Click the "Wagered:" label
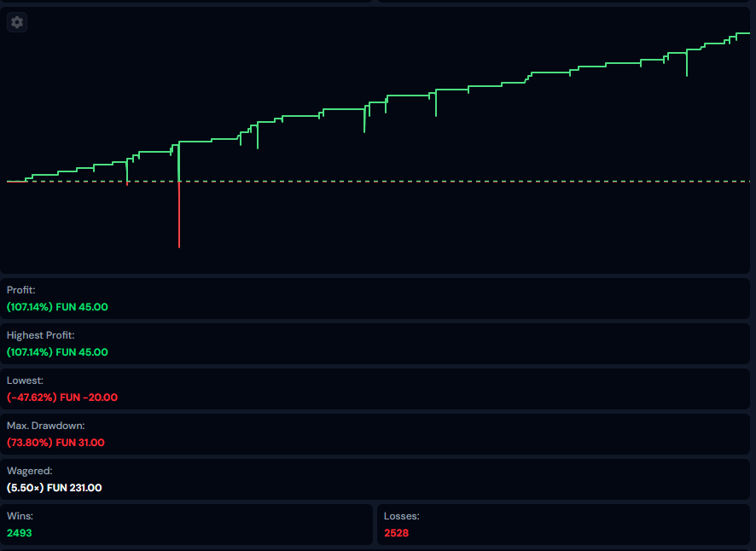The height and width of the screenshot is (551, 756). (x=29, y=471)
